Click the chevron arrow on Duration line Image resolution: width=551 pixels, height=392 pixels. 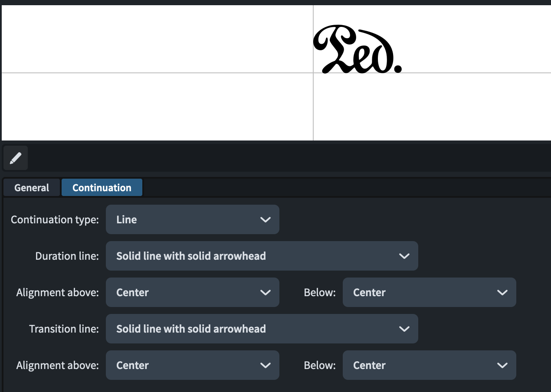tap(404, 256)
